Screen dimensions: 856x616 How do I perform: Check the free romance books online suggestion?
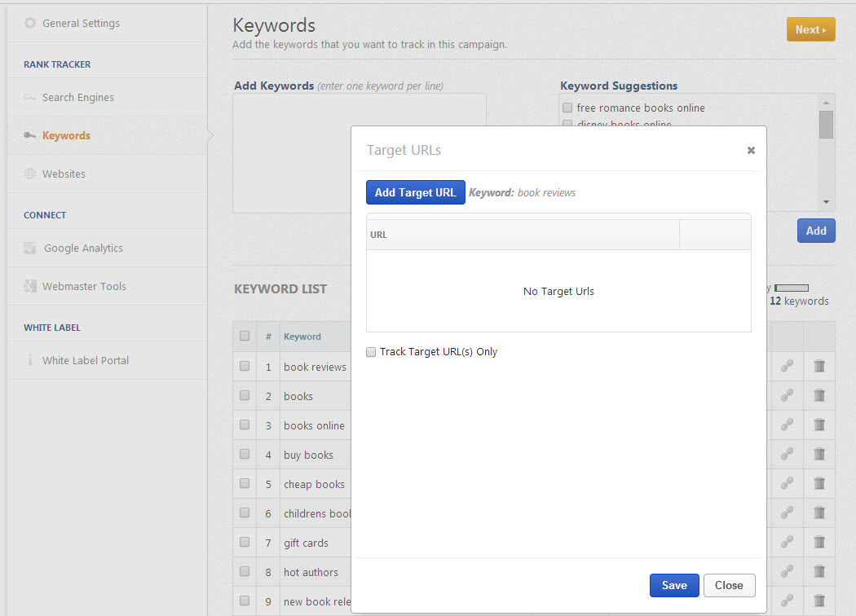pos(567,108)
